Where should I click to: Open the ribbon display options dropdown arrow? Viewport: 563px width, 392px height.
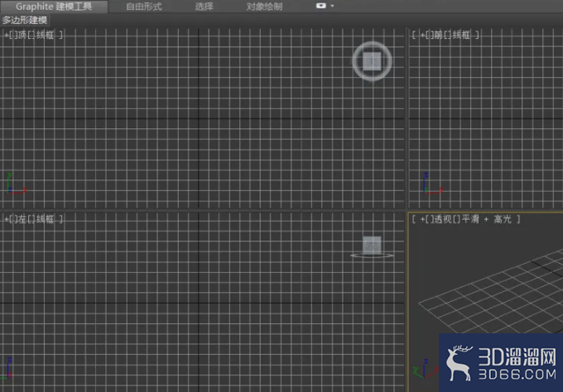(332, 6)
